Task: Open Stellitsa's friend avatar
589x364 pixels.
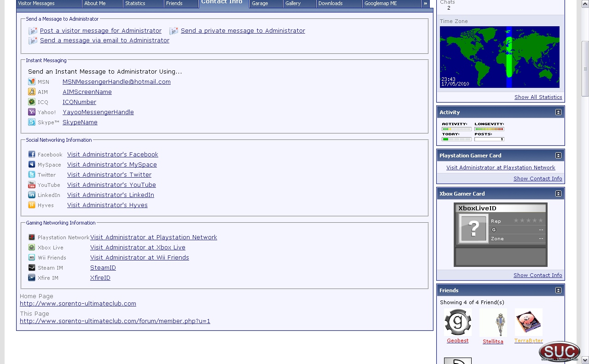Action: 493,322
